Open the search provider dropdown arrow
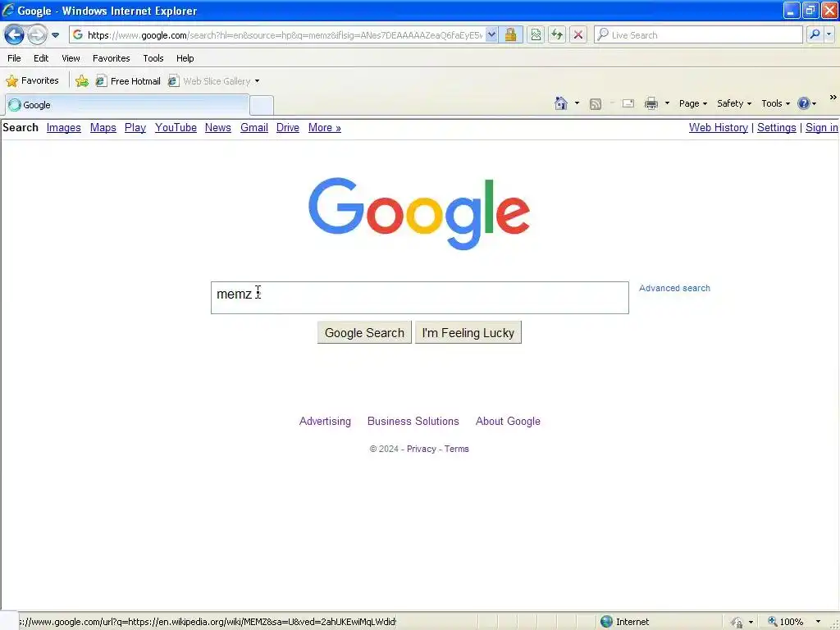Screen dimensions: 840x630 pyautogui.click(x=829, y=34)
